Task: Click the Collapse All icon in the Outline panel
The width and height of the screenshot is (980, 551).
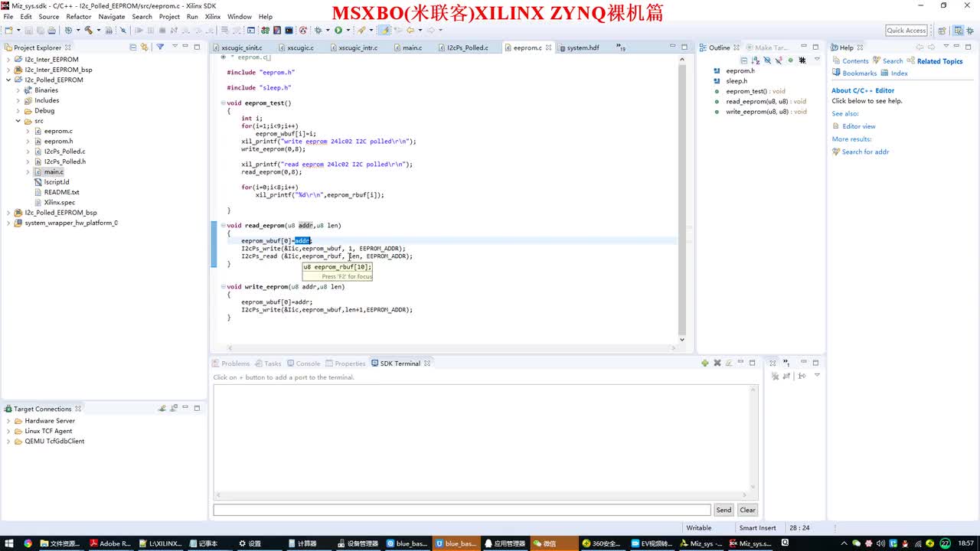Action: click(743, 60)
